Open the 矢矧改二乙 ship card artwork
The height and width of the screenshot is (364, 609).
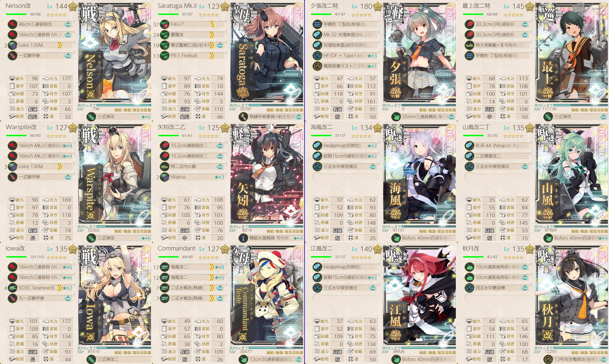267,174
